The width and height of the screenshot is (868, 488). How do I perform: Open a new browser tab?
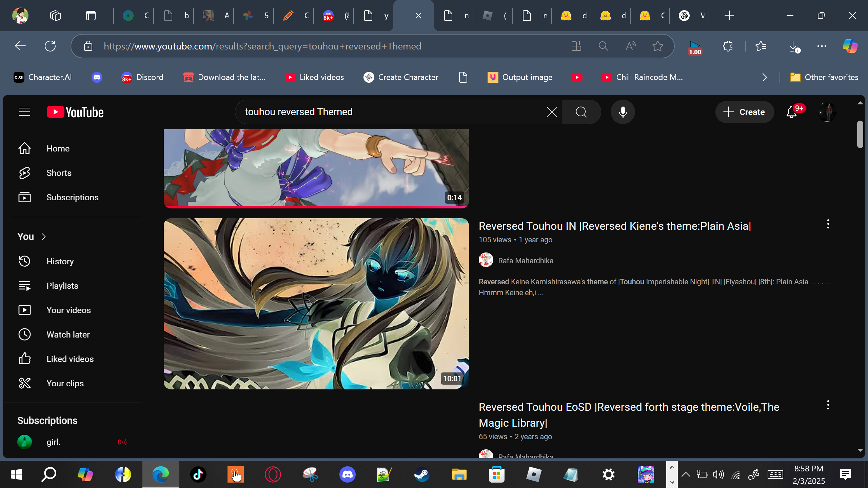click(x=729, y=16)
